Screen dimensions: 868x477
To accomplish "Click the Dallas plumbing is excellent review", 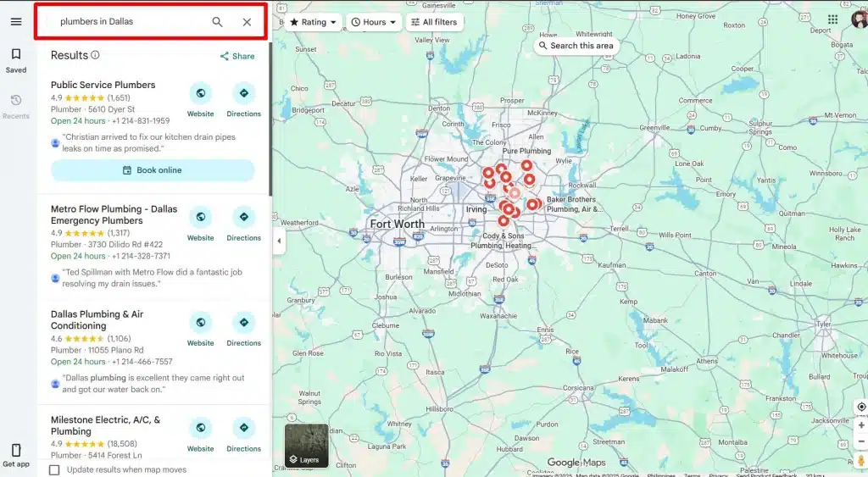I will pyautogui.click(x=153, y=384).
